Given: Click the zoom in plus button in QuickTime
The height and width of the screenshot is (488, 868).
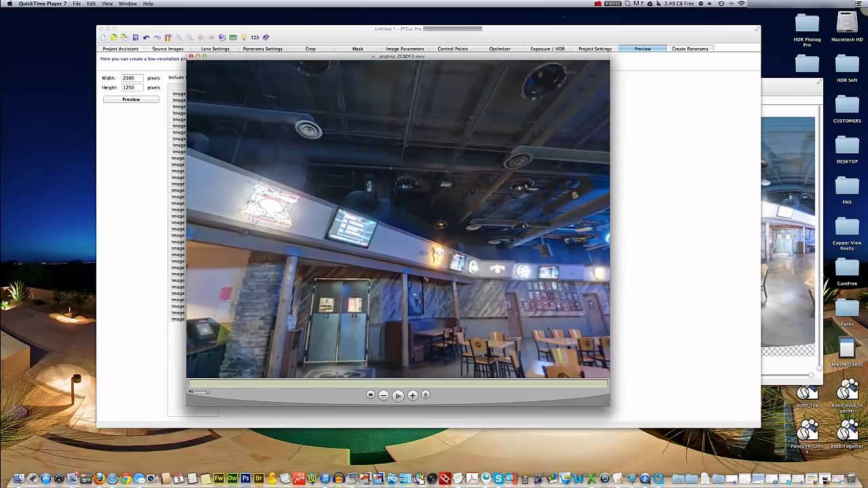Looking at the screenshot, I should tap(412, 395).
